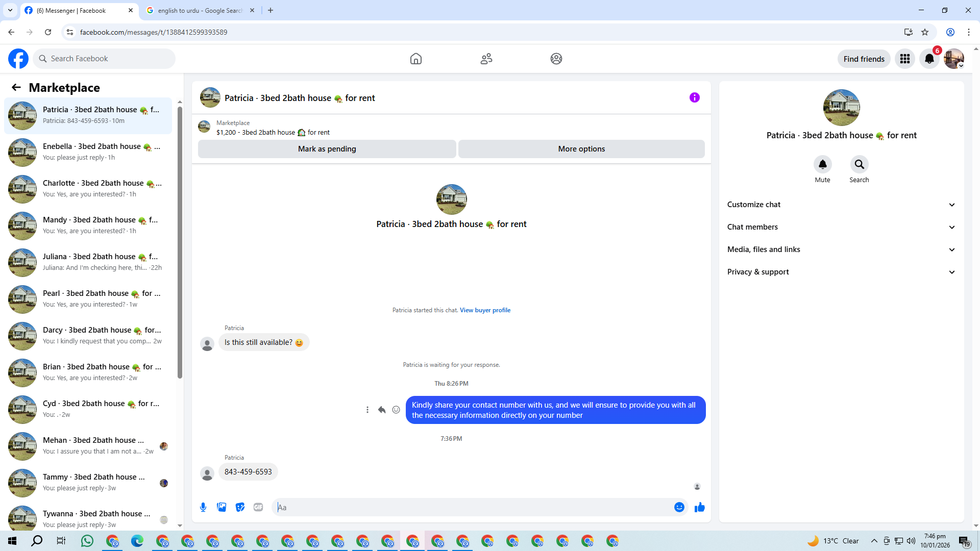Reply to the sent message using the arrow icon
The image size is (980, 551).
click(382, 410)
